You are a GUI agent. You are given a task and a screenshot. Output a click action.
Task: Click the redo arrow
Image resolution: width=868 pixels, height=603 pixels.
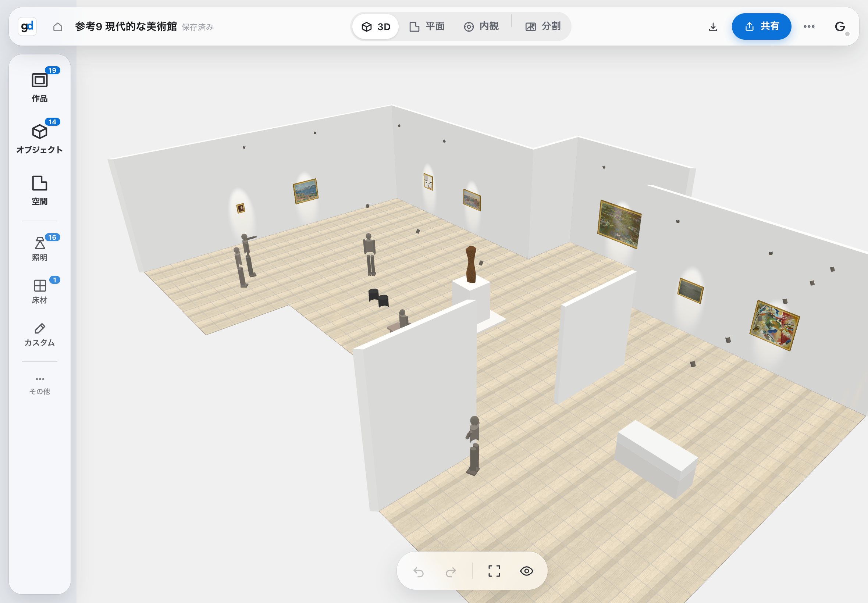(x=451, y=571)
